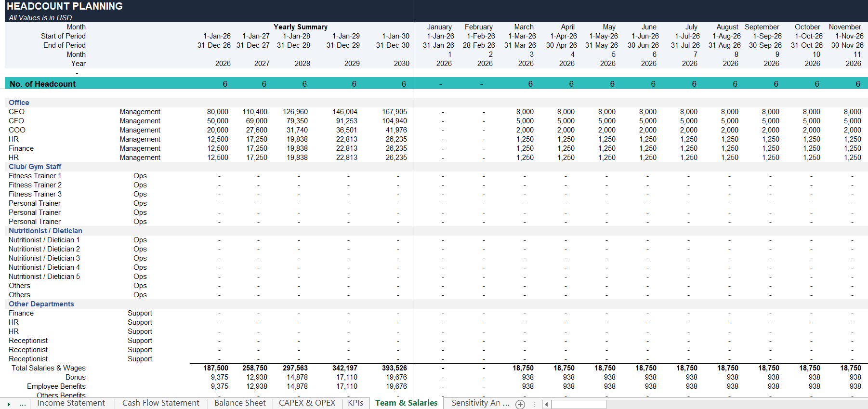Image resolution: width=868 pixels, height=409 pixels.
Task: Open the Balance Sheet tab
Action: (x=240, y=403)
